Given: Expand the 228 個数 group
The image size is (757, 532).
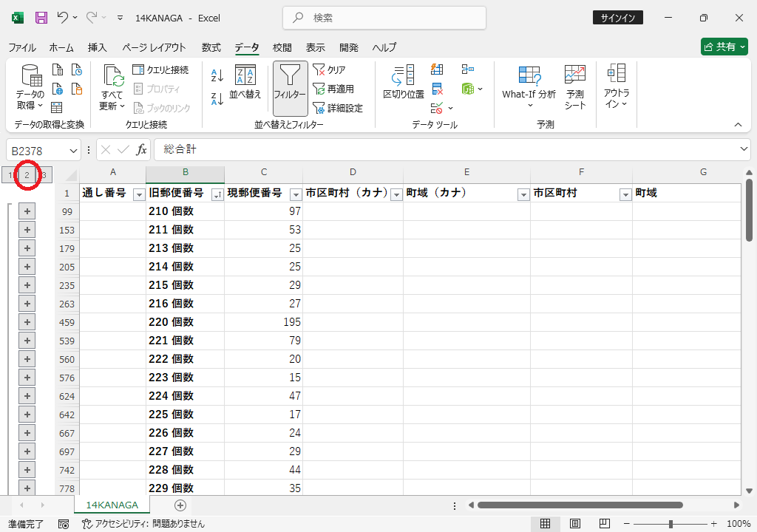Looking at the screenshot, I should 27,470.
